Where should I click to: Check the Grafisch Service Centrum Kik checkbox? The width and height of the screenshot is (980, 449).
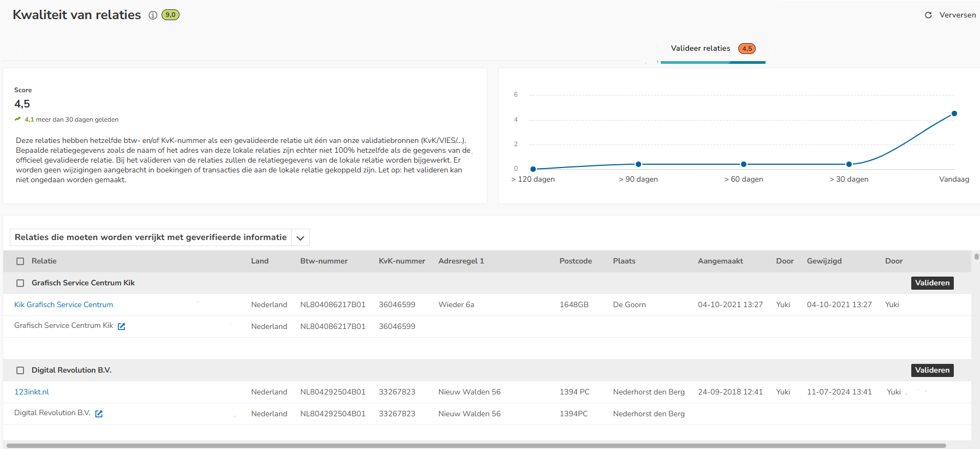click(x=20, y=283)
